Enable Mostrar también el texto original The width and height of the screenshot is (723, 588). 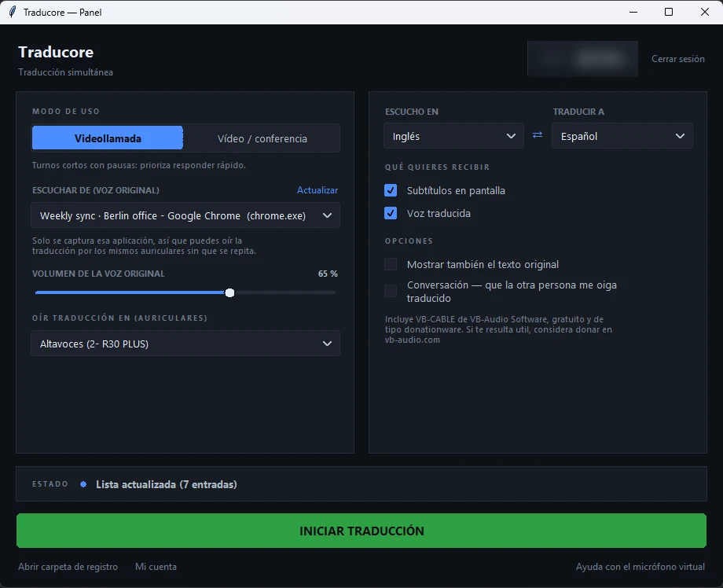tap(391, 264)
